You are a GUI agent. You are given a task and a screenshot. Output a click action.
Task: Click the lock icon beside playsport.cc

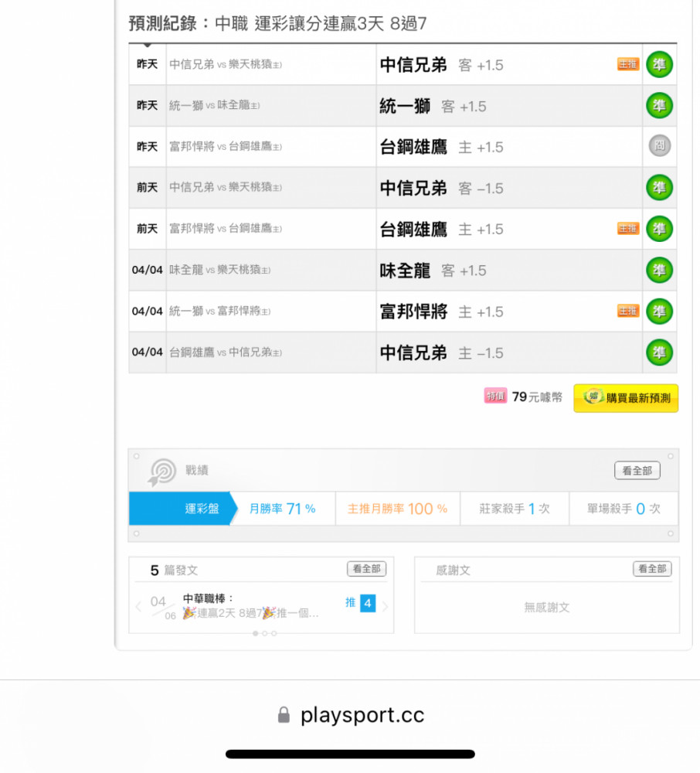pos(284,715)
